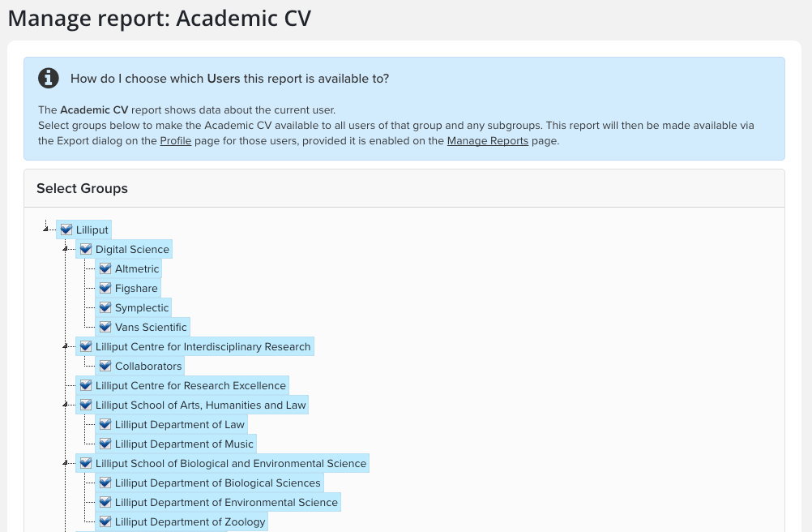Collapse the Digital Science tree branch
The image size is (812, 532).
[66, 249]
